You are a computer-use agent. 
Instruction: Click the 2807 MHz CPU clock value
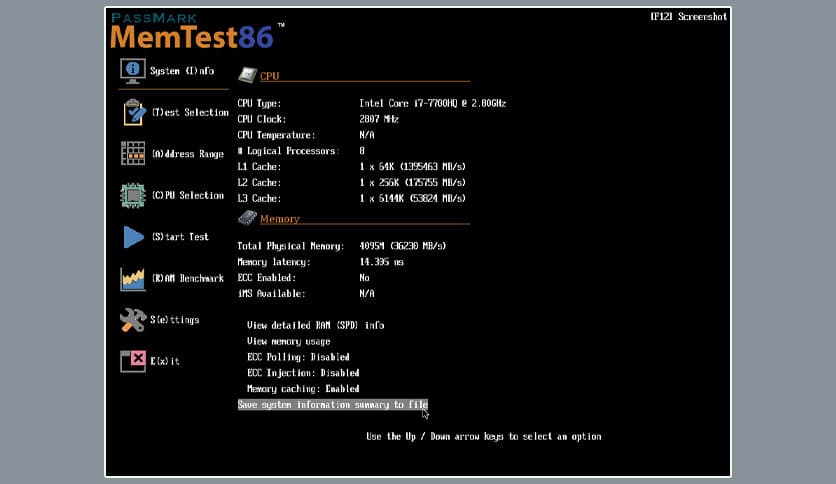coord(379,119)
